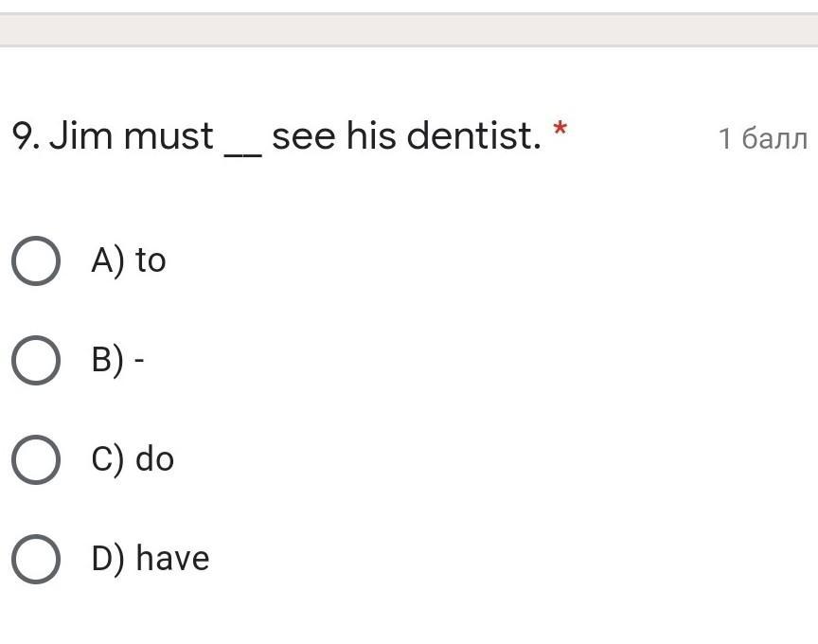Screen dimensions: 818x644
Task: Pick the radio button for 'D) have'
Action: point(36,559)
